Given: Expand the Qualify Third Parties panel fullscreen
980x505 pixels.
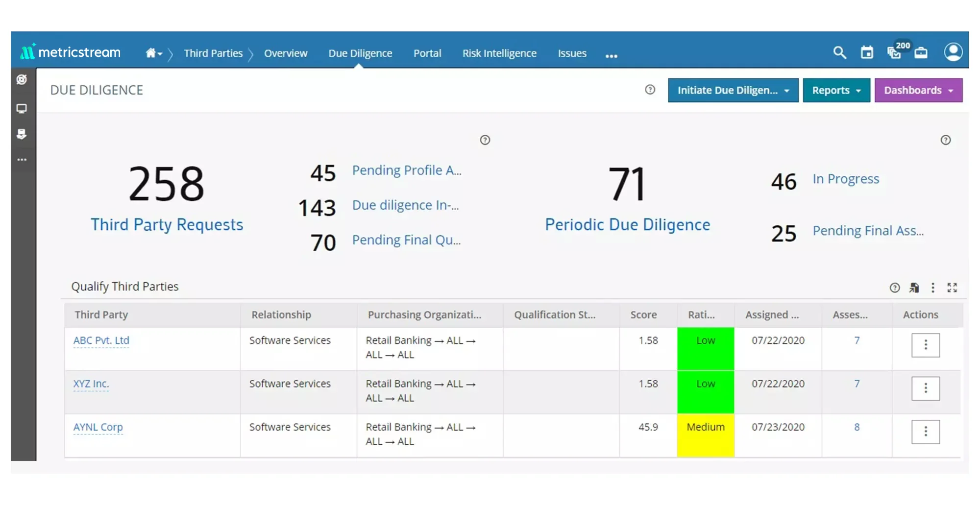Looking at the screenshot, I should point(952,288).
